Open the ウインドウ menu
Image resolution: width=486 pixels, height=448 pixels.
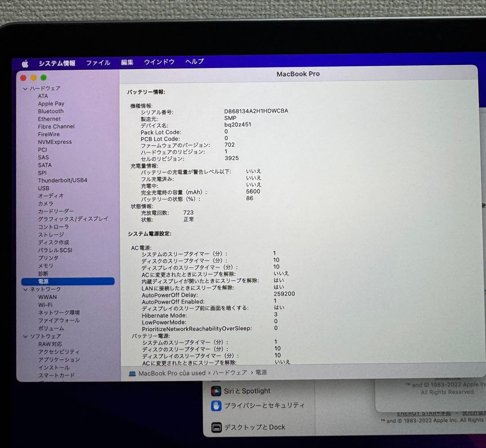[x=159, y=63]
